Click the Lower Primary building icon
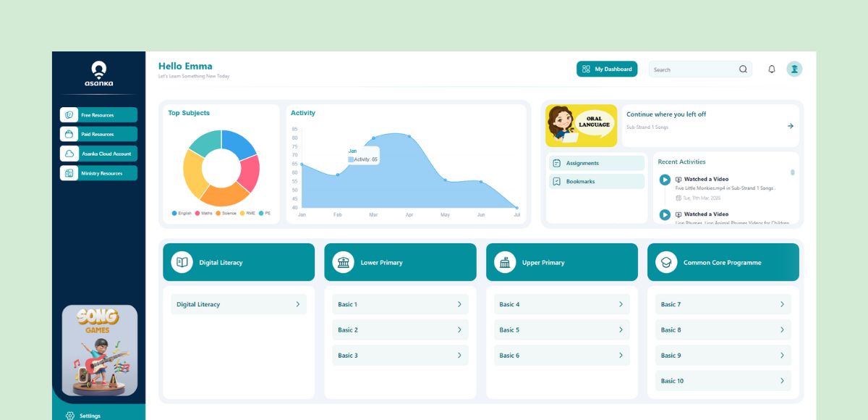The height and width of the screenshot is (420, 868). coord(343,262)
